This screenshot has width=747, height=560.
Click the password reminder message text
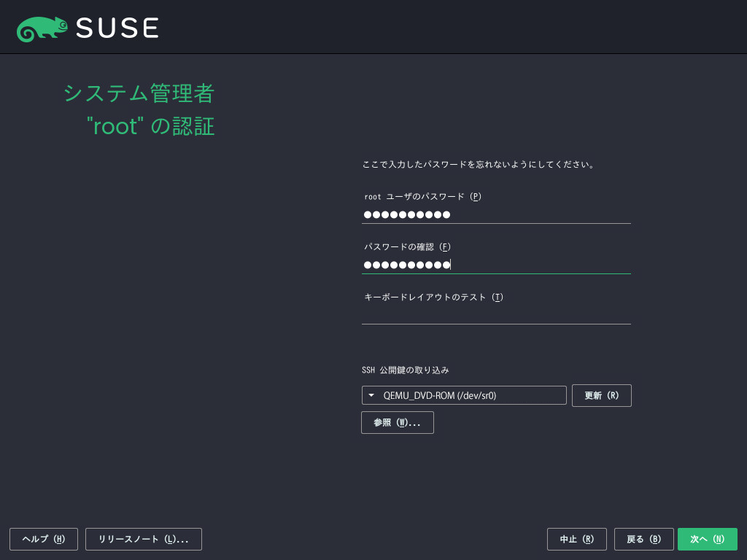pos(477,165)
